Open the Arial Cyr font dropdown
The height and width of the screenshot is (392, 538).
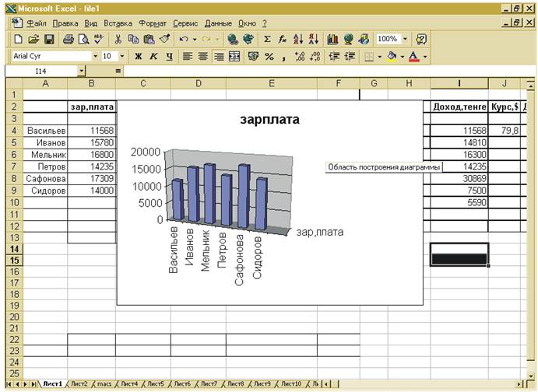pos(96,56)
